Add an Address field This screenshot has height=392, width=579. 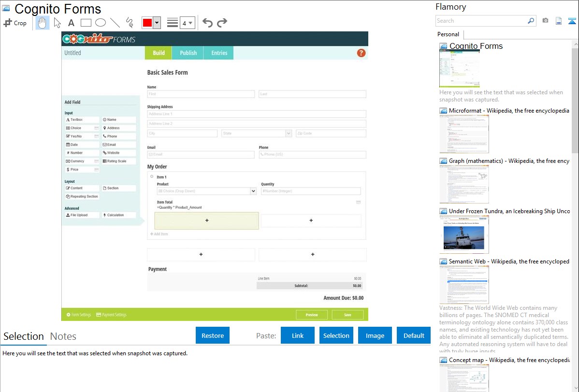point(119,128)
